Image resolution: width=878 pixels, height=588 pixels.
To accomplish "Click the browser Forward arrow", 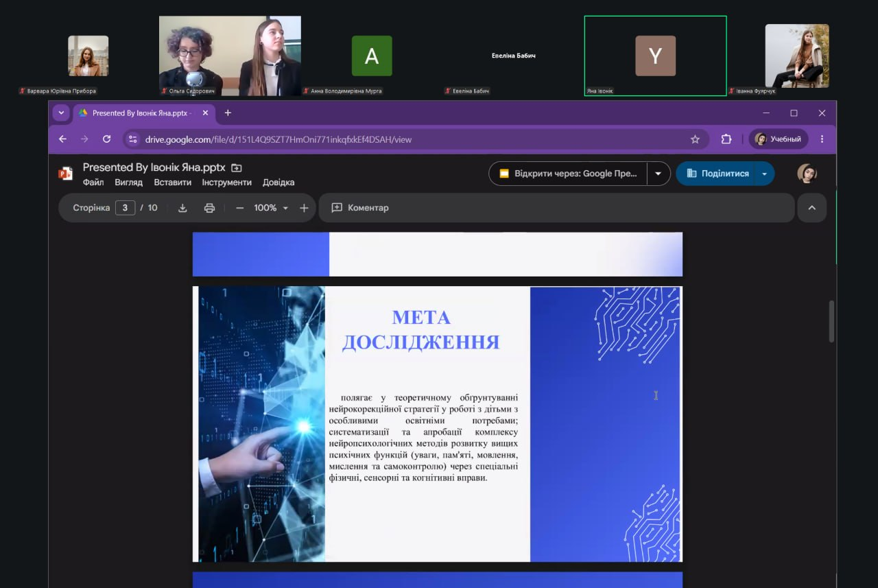I will (x=84, y=139).
